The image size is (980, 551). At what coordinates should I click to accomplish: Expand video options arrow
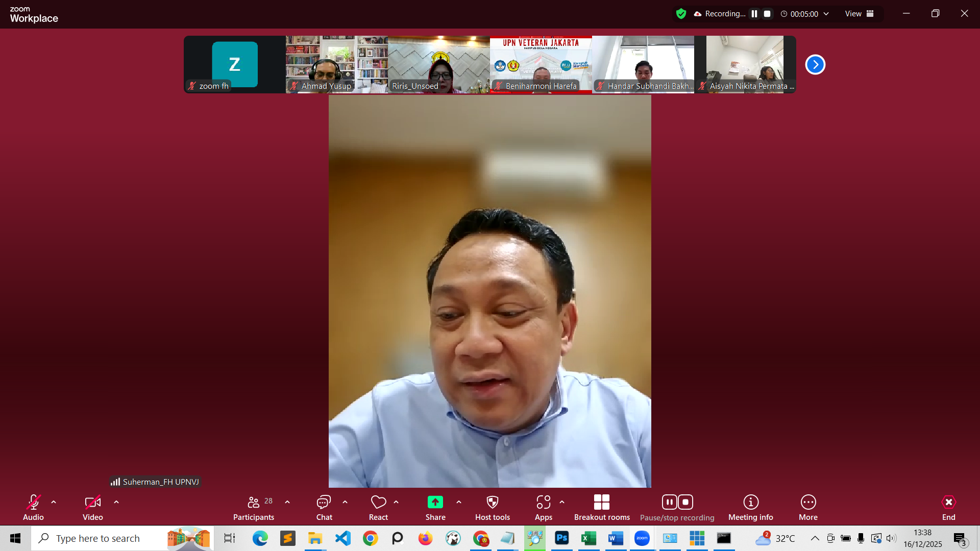pyautogui.click(x=116, y=502)
